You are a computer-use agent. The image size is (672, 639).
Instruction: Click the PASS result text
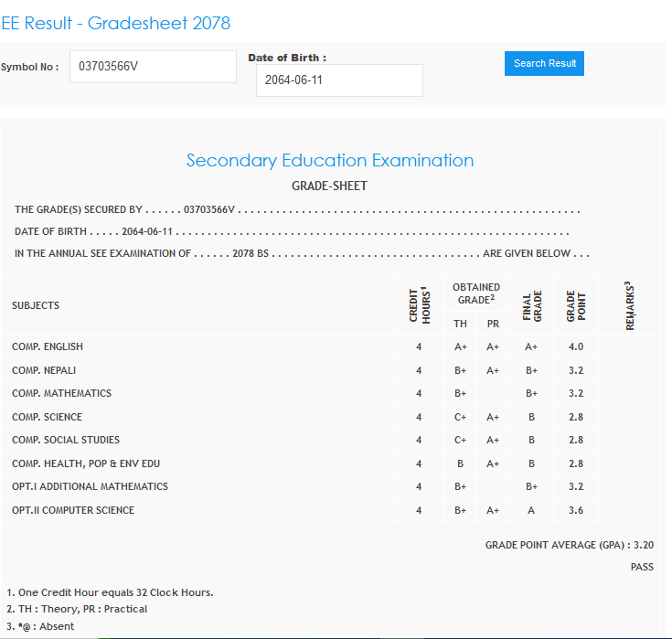pyautogui.click(x=642, y=567)
